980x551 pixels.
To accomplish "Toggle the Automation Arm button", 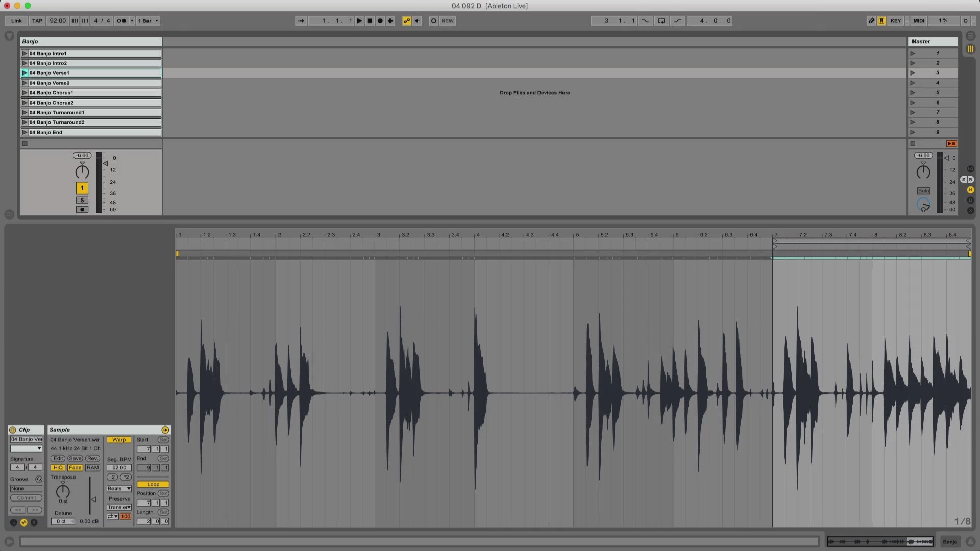I will [407, 21].
